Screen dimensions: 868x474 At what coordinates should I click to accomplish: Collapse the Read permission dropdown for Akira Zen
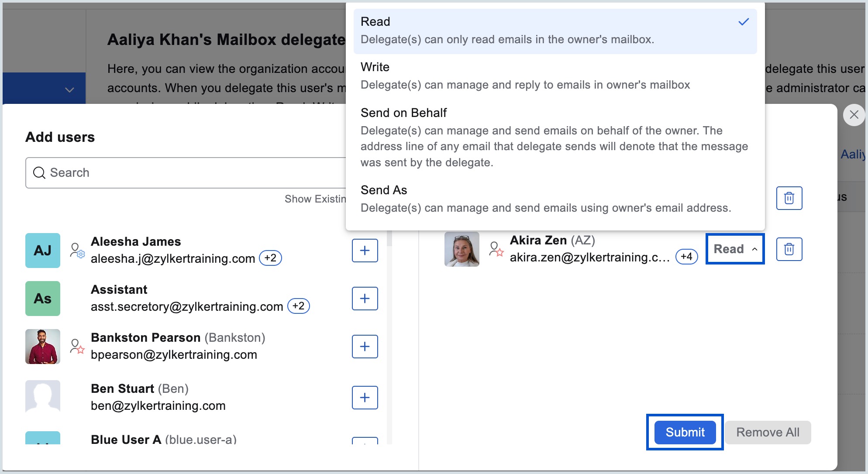point(735,249)
